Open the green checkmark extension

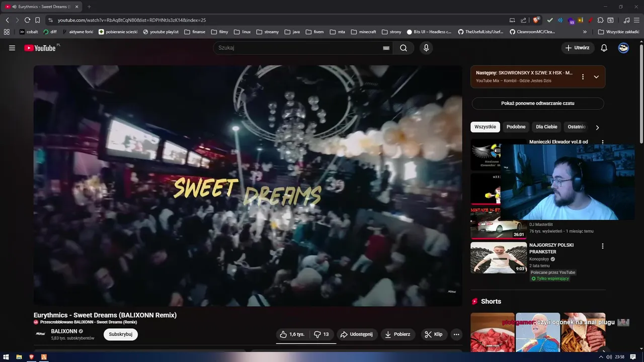click(x=550, y=20)
